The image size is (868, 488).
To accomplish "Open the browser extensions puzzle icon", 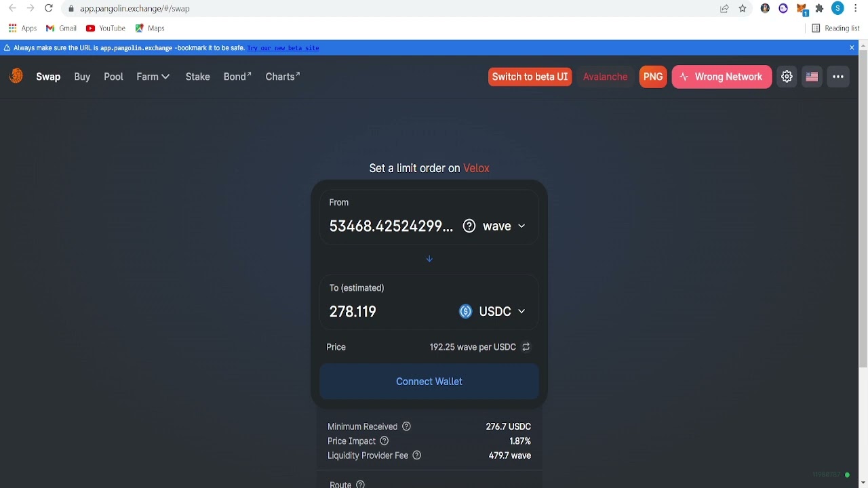I will click(x=819, y=9).
